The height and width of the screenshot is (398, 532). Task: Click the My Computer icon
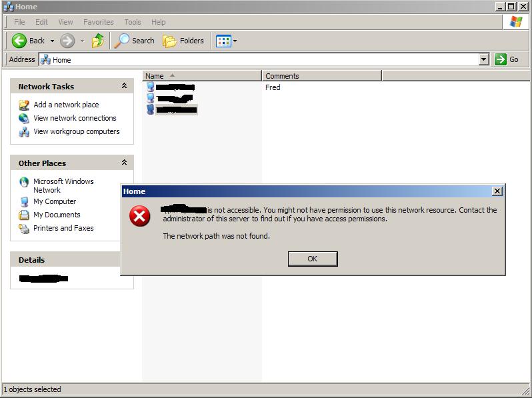click(x=24, y=201)
